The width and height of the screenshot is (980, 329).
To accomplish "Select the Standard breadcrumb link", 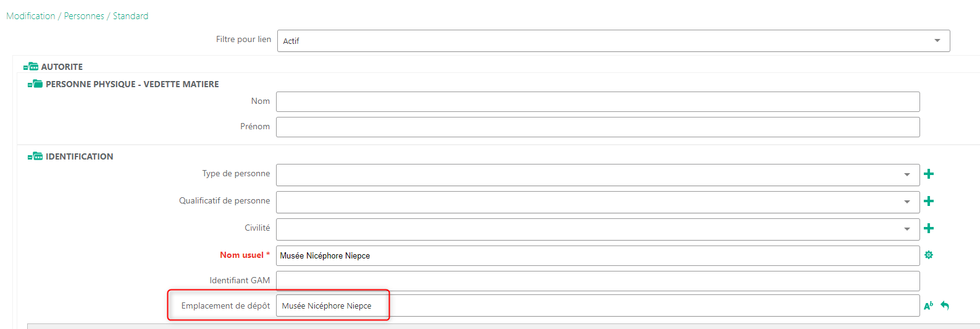I will (130, 16).
